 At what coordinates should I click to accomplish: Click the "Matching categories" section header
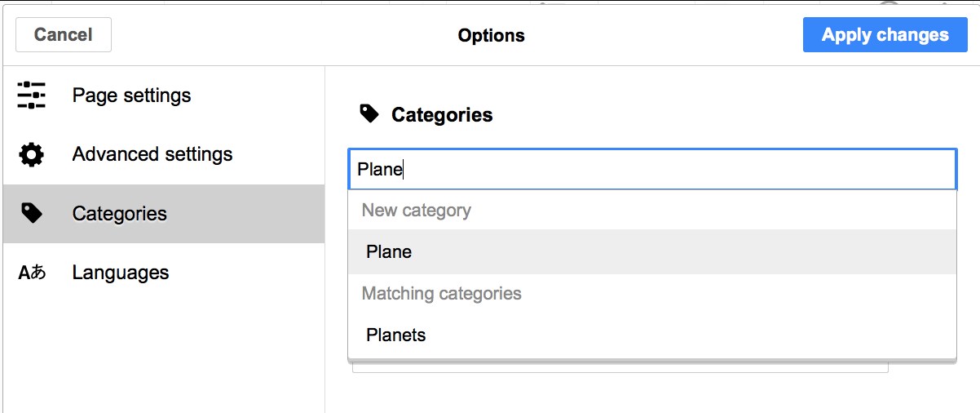pos(441,294)
